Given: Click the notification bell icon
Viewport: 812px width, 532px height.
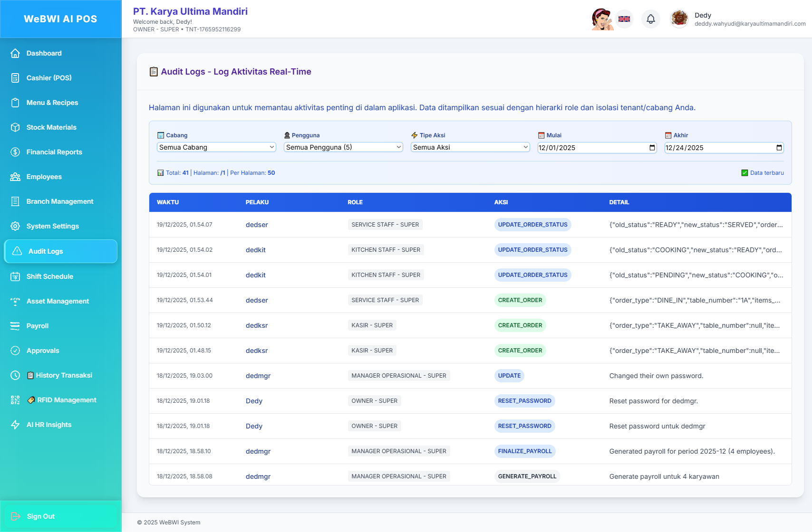Looking at the screenshot, I should (x=651, y=19).
